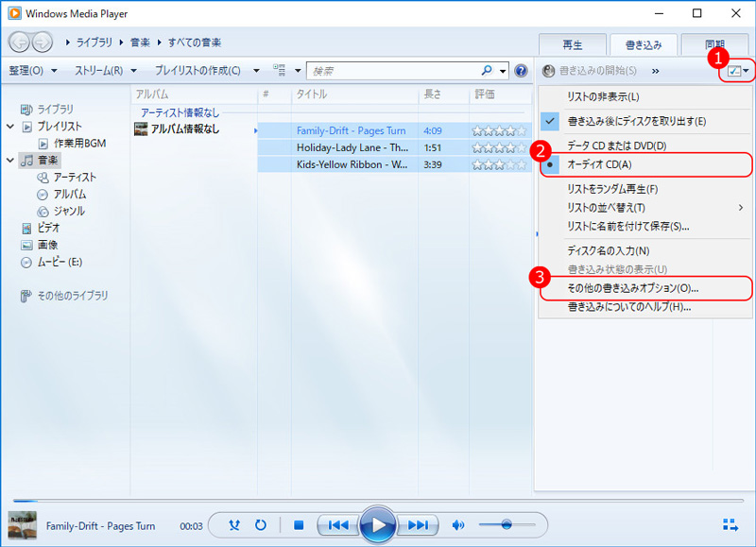Select track Family-Drift - Pages Turn
Screen dimensions: 756x547
pos(394,130)
